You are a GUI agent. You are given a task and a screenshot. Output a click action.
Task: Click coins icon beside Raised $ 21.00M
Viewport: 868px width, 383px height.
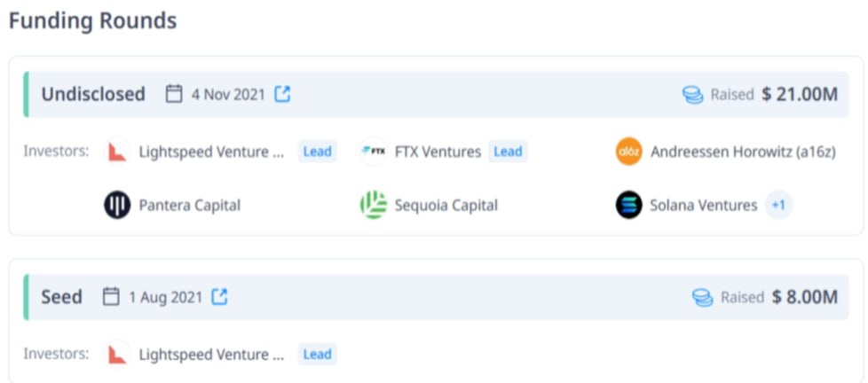point(692,95)
